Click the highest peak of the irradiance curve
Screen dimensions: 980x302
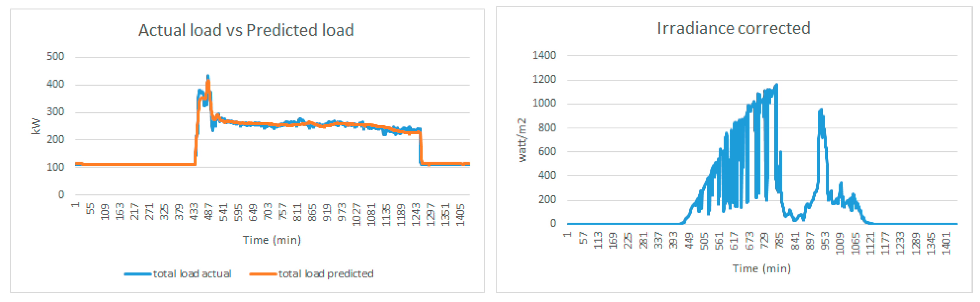click(x=777, y=85)
